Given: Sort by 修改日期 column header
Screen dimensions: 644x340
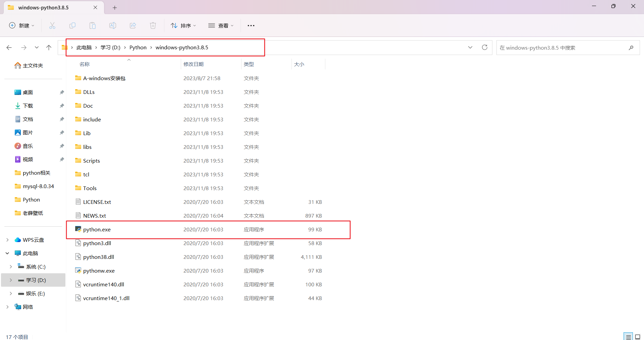Looking at the screenshot, I should click(x=194, y=64).
